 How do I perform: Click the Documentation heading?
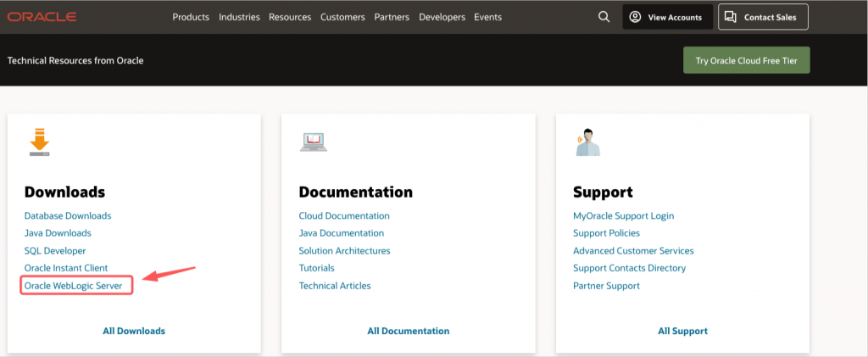356,192
